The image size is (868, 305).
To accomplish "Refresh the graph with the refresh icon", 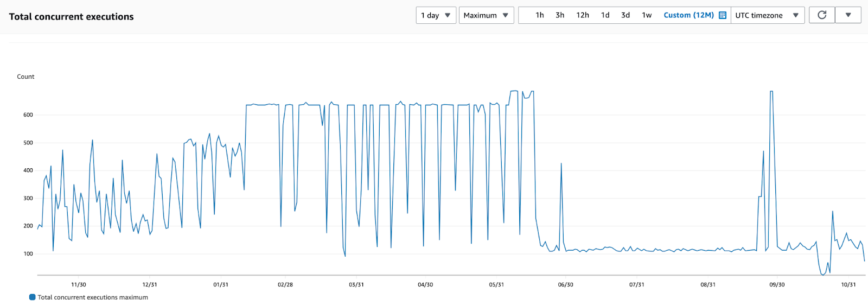I will pyautogui.click(x=822, y=15).
